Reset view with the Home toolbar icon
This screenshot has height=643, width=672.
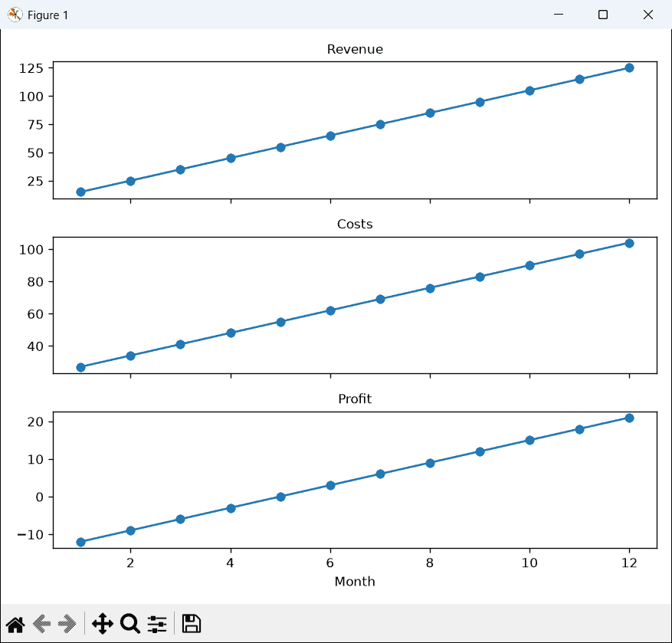point(15,624)
